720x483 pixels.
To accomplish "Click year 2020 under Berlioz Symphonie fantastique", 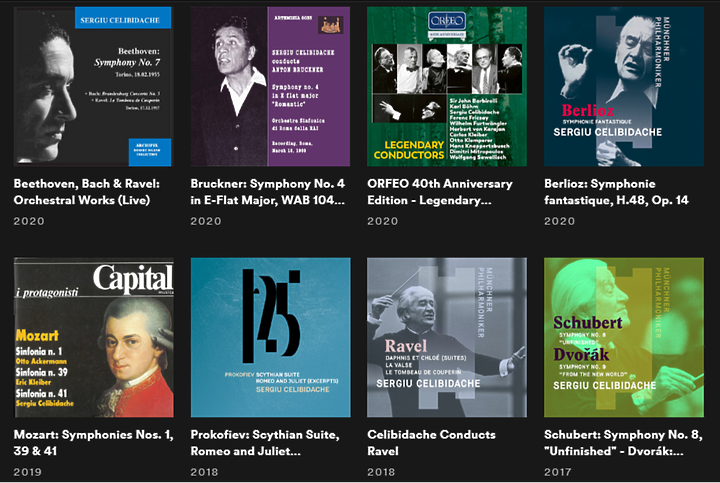I will tap(559, 221).
